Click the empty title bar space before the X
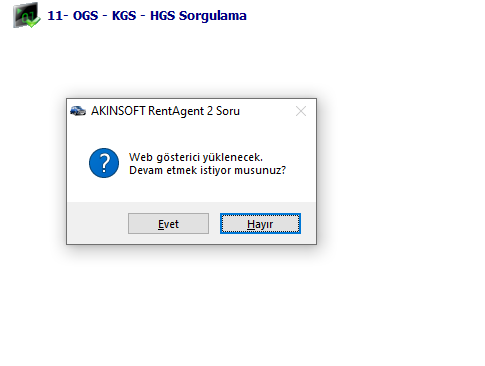The height and width of the screenshot is (366, 485). [x=267, y=111]
